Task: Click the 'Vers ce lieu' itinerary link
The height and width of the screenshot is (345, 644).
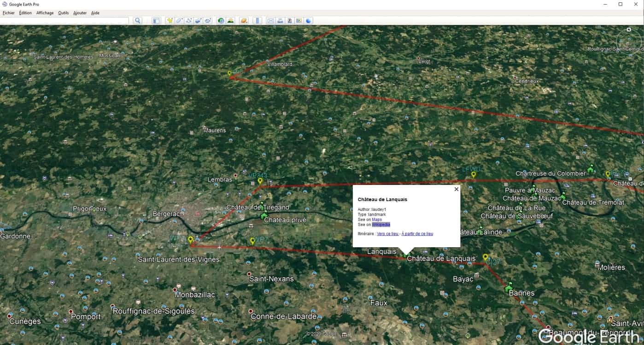Action: (x=387, y=234)
